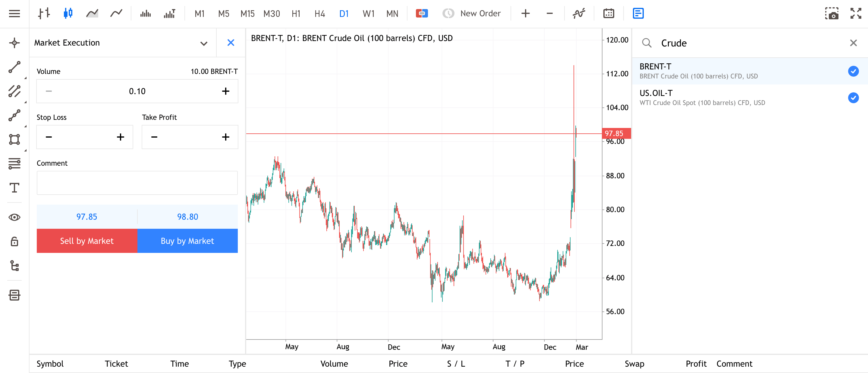Increase the order volume
868x373 pixels.
pyautogui.click(x=226, y=91)
